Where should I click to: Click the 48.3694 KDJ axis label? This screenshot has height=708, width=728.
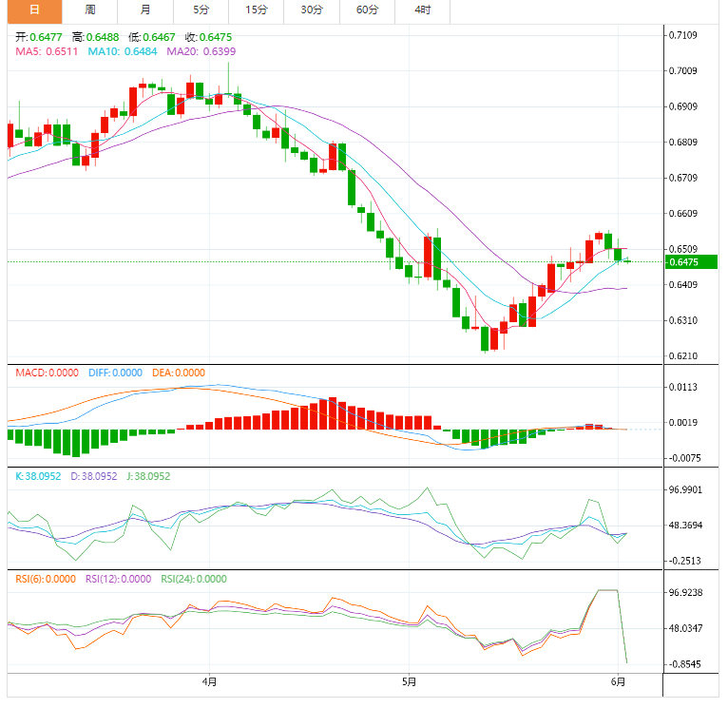(x=685, y=526)
